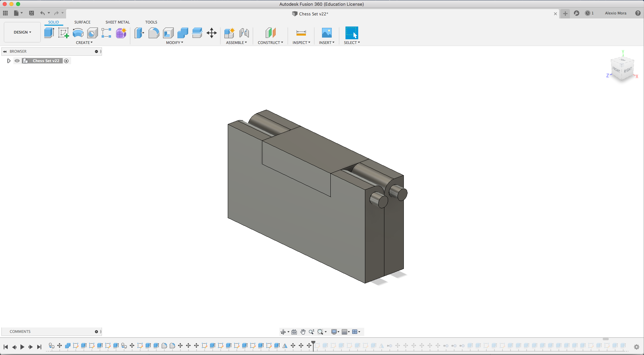Image resolution: width=644 pixels, height=355 pixels.
Task: Activate the Chess Set v22 component radio button
Action: pyautogui.click(x=66, y=61)
